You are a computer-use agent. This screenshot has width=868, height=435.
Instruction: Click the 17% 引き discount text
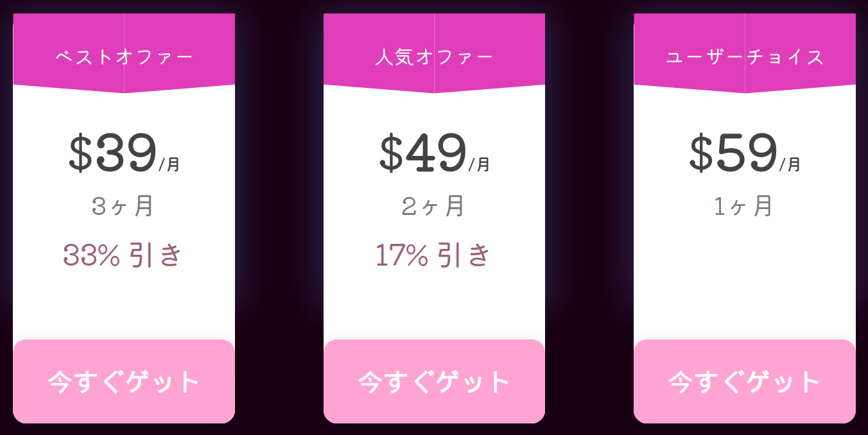pos(433,255)
